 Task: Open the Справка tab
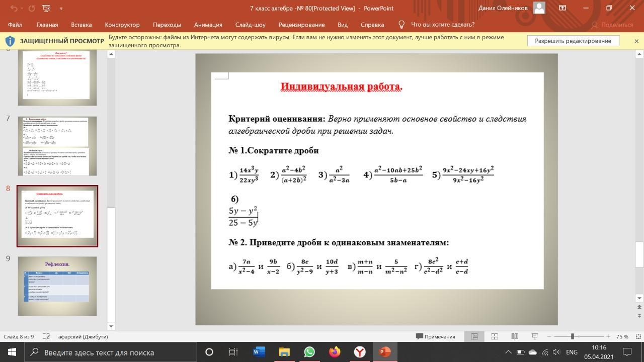tap(372, 25)
